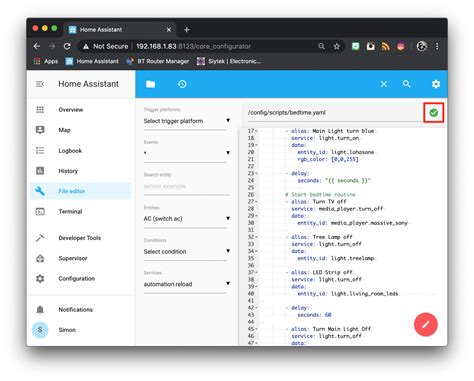Click the red pencil save button
Screen dimensions: 474x381
426,324
